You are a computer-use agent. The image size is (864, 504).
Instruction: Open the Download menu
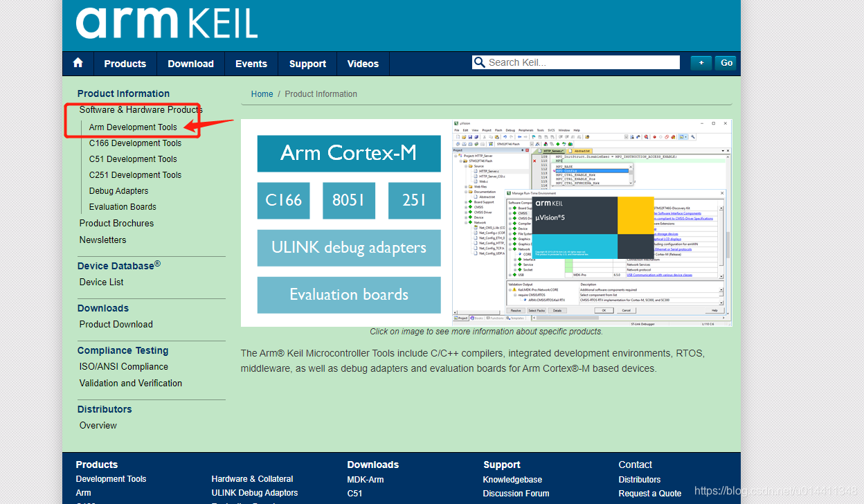190,64
